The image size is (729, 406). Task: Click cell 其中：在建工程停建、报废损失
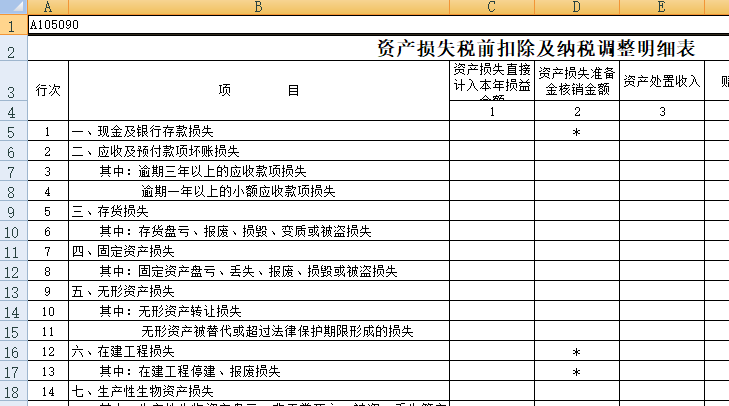coord(259,371)
